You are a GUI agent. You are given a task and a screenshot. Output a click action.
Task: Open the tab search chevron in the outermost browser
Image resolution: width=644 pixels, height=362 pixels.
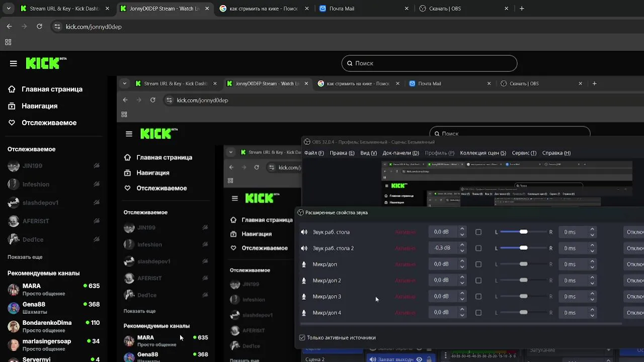9,9
